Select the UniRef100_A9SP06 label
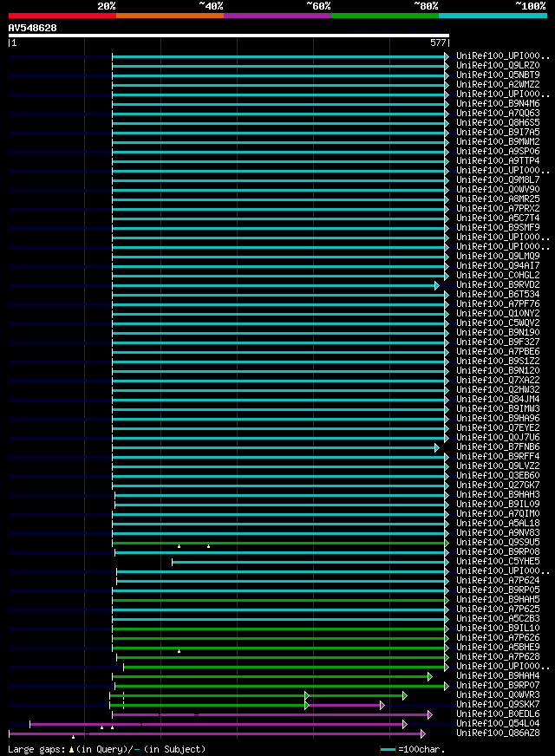Image resolution: width=555 pixels, height=756 pixels. click(x=498, y=152)
